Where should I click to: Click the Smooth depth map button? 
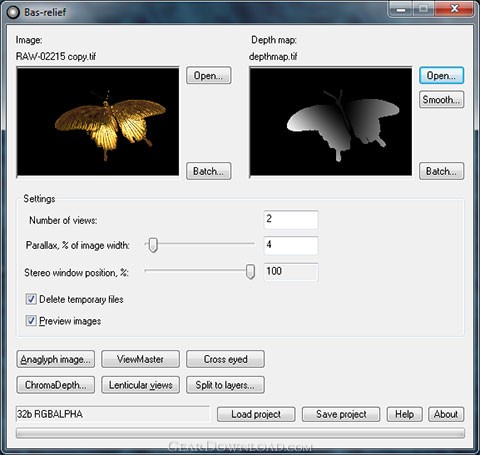441,99
